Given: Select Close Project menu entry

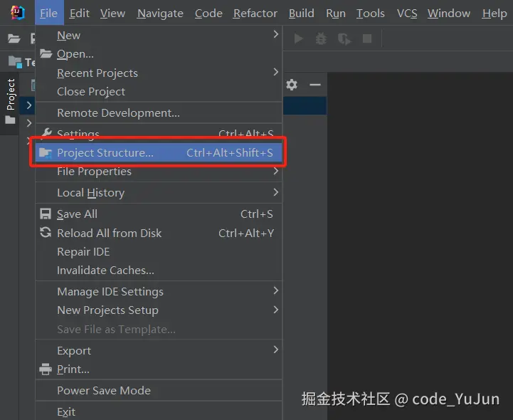Looking at the screenshot, I should [159, 91].
